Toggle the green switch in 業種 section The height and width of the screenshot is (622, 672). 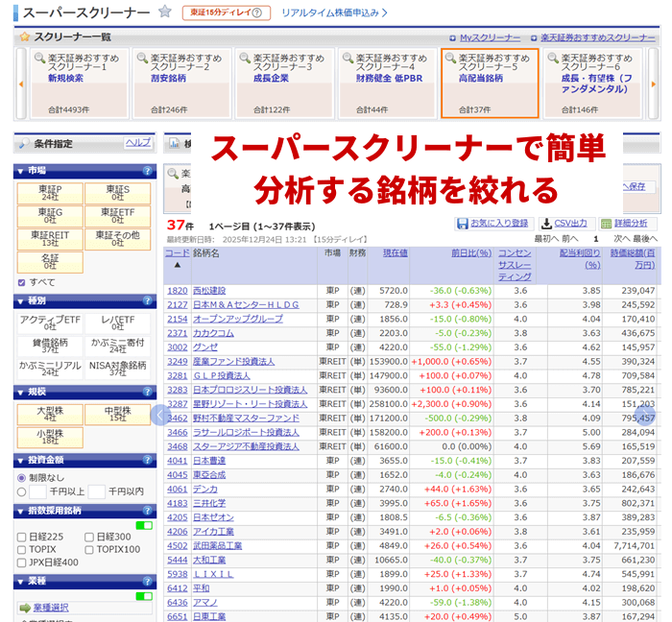[x=144, y=596]
